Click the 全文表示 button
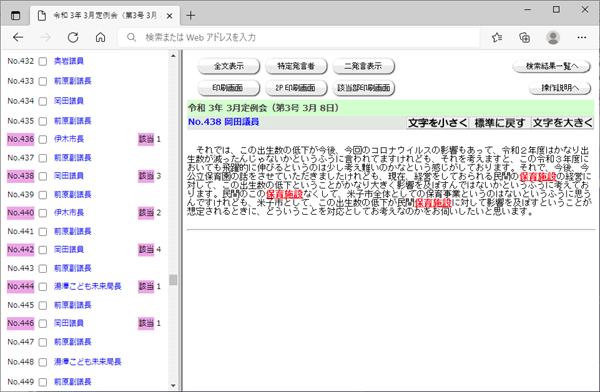Image resolution: width=600 pixels, height=392 pixels. [x=228, y=66]
